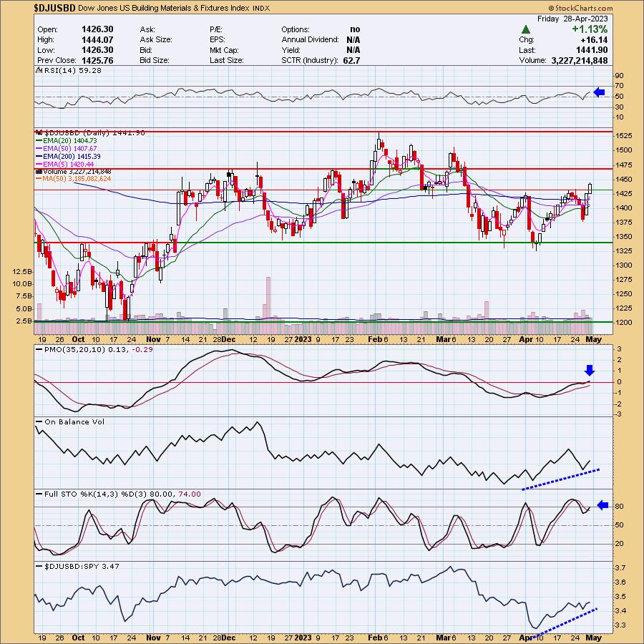
Task: Click the $DJUSBD ticker symbol in the title
Action: 54,8
